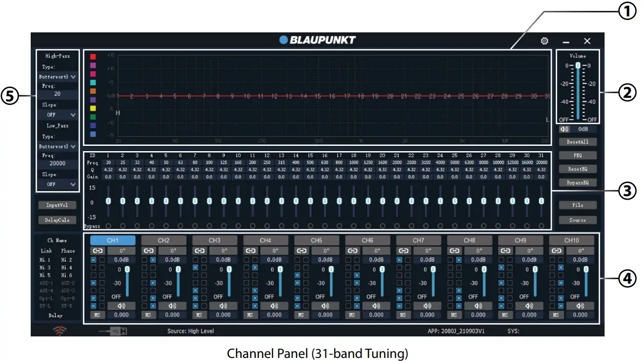The height and width of the screenshot is (361, 644).
Task: Click the master Volume slider handle
Action: click(578, 66)
